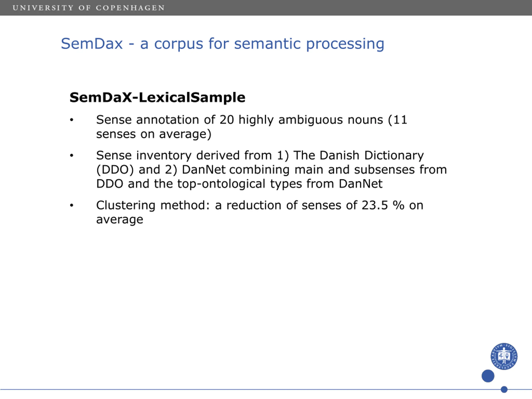Click the '(DDO)' abbreviation in the second bullet
The image size is (532, 399).
[x=115, y=170]
